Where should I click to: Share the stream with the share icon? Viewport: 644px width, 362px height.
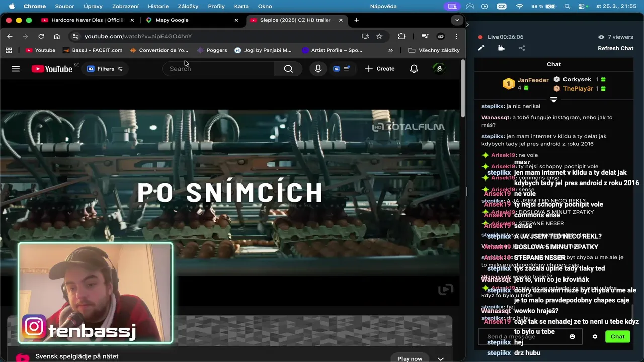[522, 48]
